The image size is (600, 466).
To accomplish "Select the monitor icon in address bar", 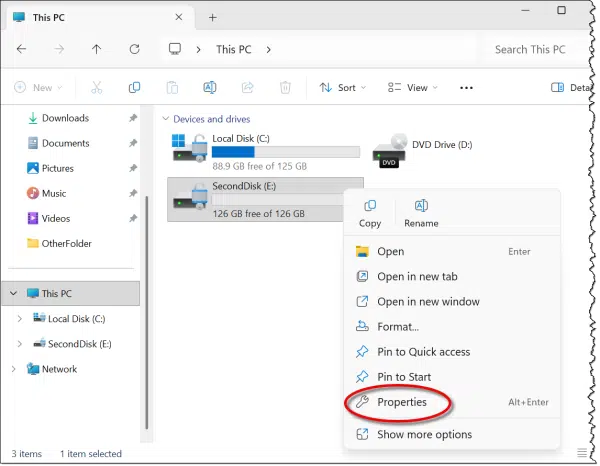I will pos(175,49).
